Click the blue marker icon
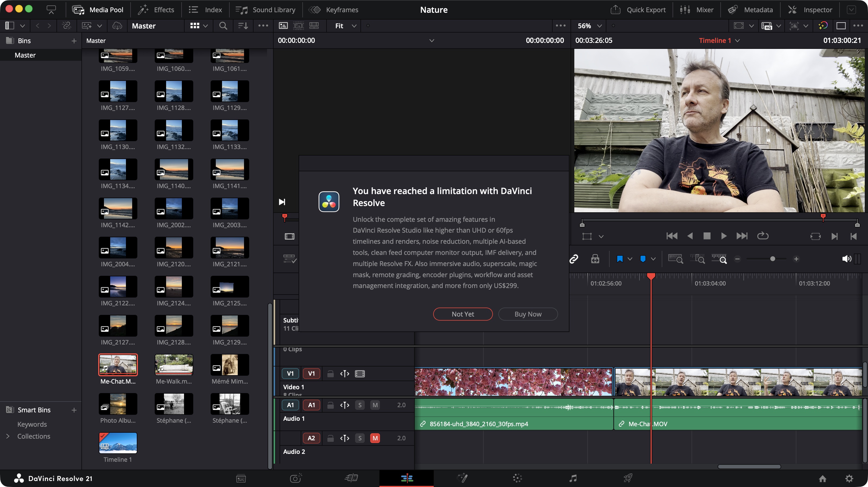 pyautogui.click(x=643, y=259)
